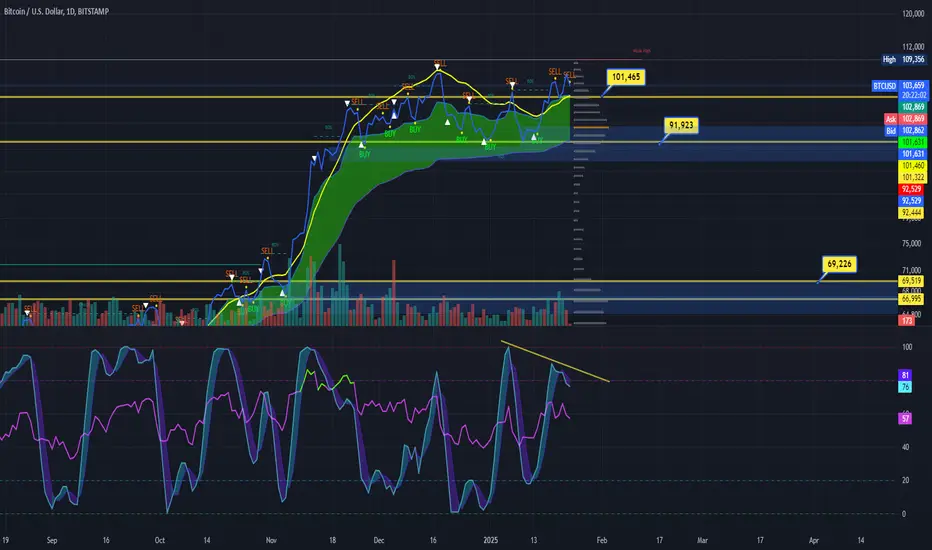Click the cyan 76 oscillator value
Screen dimensions: 932x550
click(x=905, y=387)
